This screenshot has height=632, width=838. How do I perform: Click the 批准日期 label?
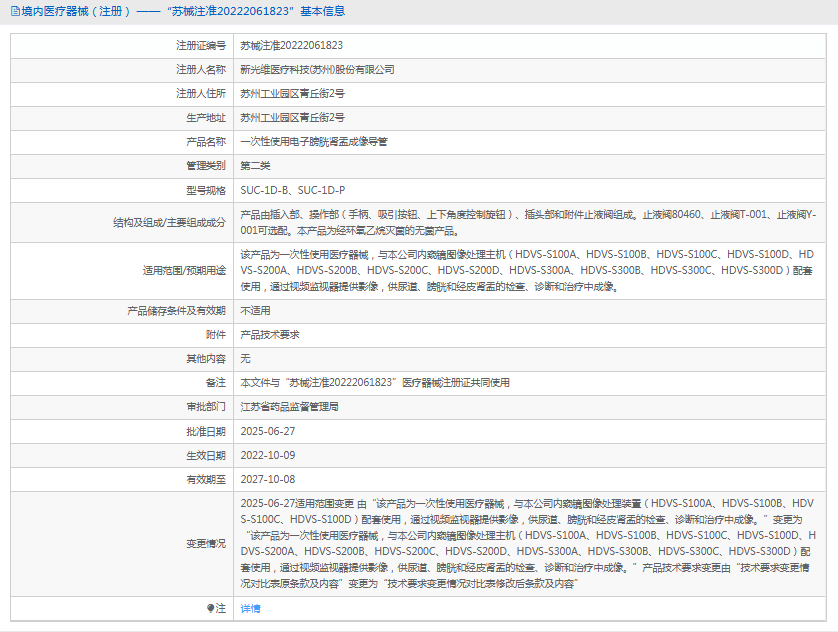pos(206,431)
